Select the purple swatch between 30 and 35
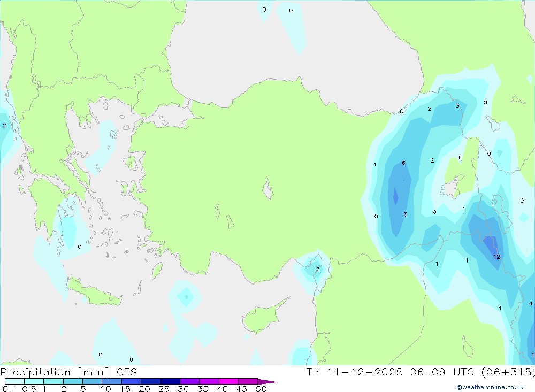 [190, 381]
